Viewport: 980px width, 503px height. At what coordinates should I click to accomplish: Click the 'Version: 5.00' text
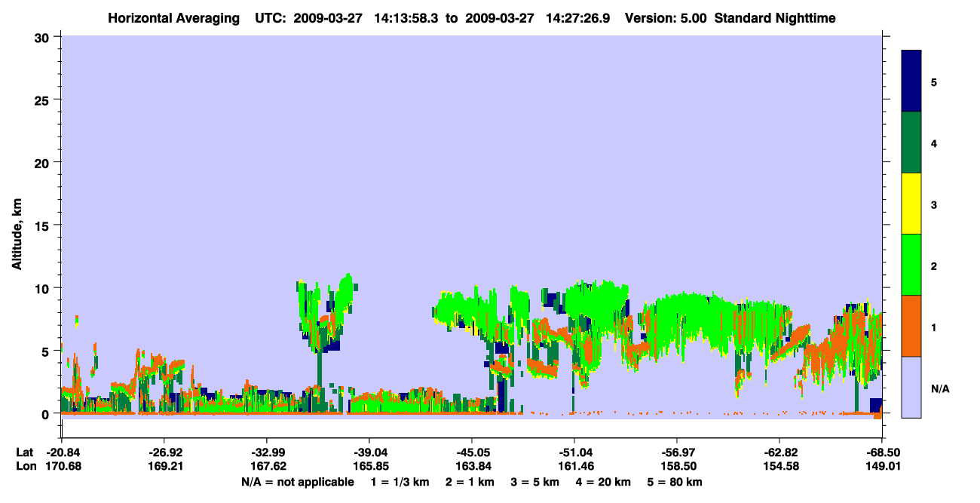666,17
